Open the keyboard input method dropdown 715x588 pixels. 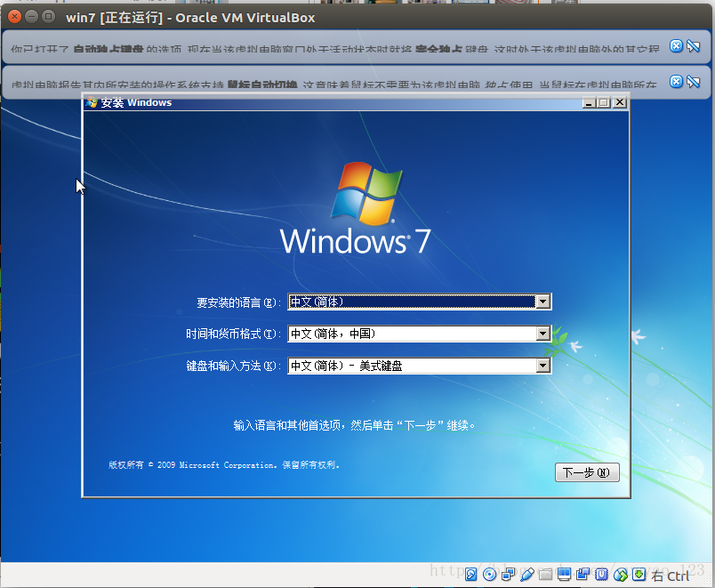pos(543,366)
